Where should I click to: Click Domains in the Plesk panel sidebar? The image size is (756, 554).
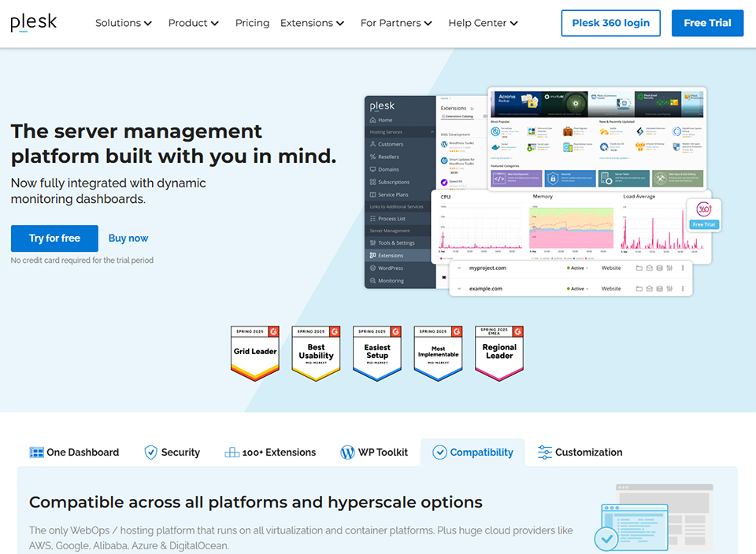pos(384,169)
